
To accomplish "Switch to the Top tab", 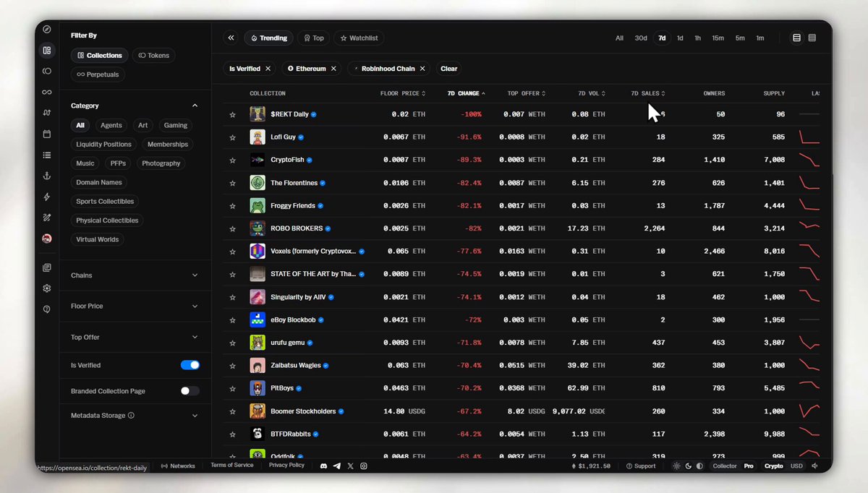I will [x=313, y=38].
